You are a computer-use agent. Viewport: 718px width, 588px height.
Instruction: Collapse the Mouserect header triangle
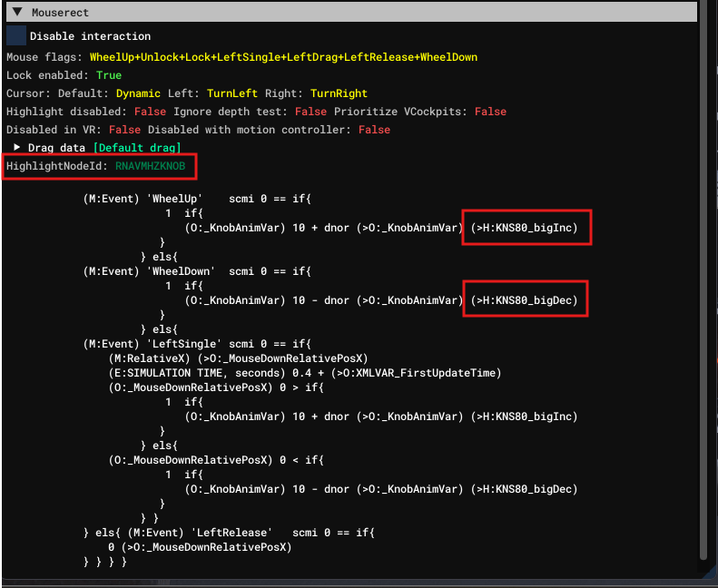(16, 14)
